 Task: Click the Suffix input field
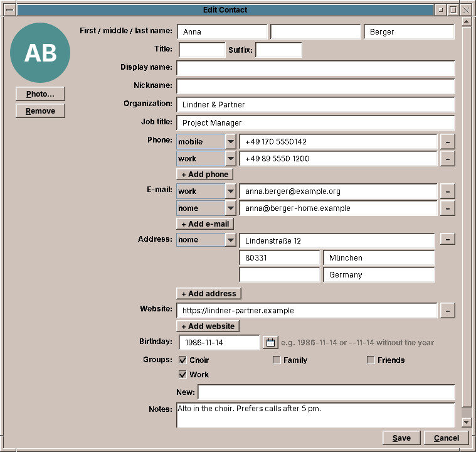(x=279, y=50)
